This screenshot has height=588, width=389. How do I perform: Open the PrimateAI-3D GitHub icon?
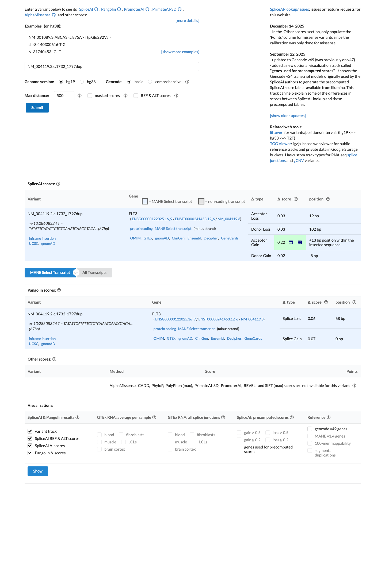pyautogui.click(x=180, y=9)
